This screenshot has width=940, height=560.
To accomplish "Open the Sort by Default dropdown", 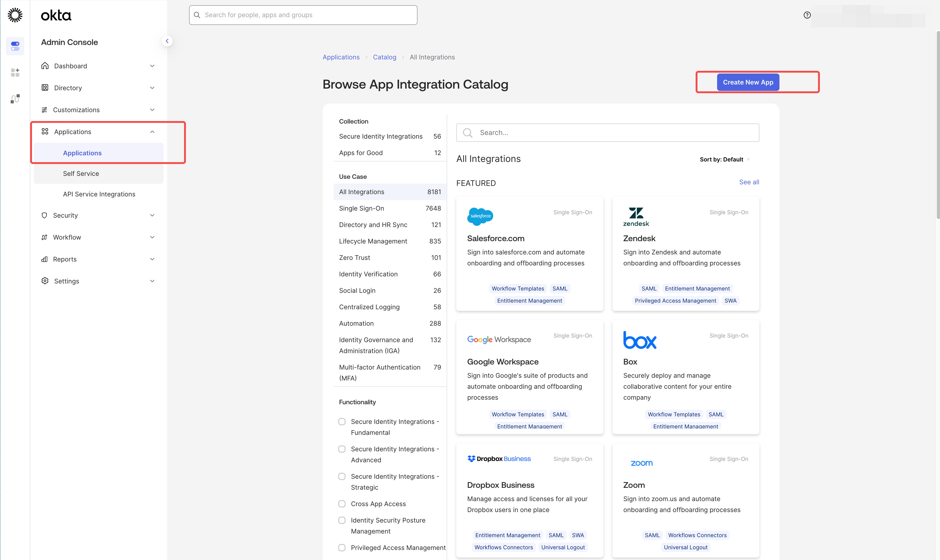I will point(724,159).
